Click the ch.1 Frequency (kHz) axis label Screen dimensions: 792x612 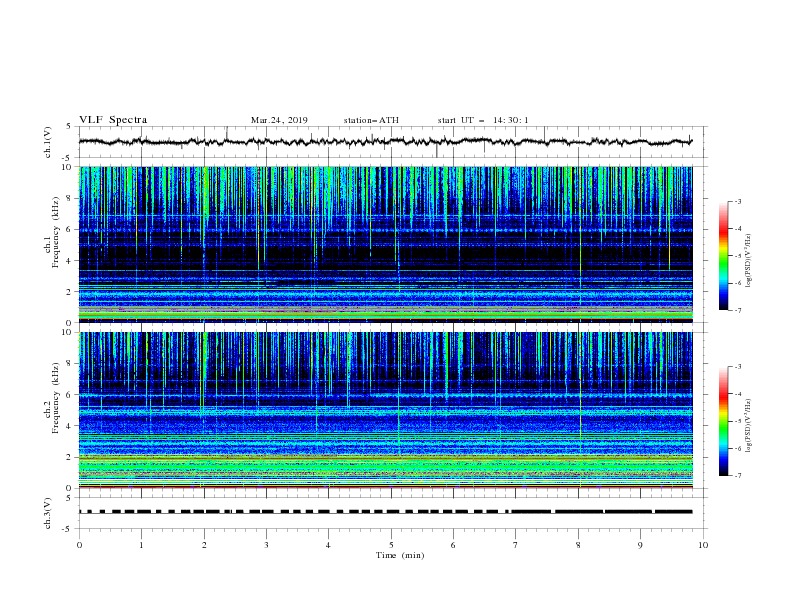(52, 233)
